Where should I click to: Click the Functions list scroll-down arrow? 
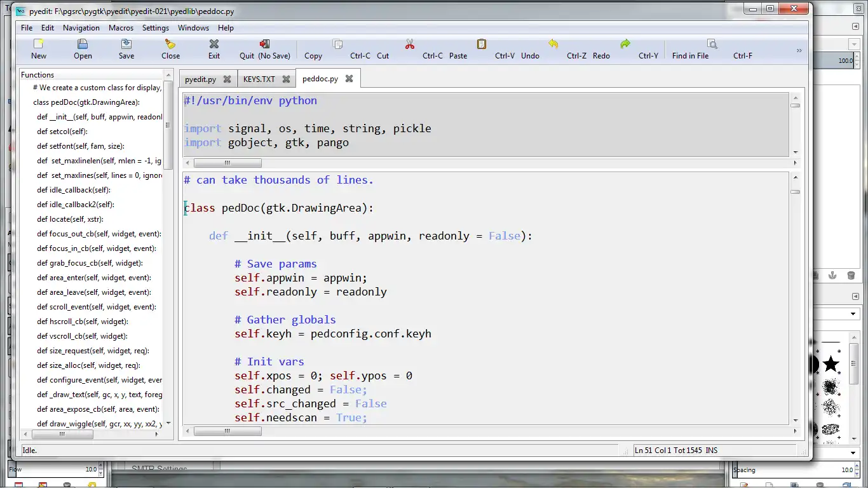coord(168,423)
